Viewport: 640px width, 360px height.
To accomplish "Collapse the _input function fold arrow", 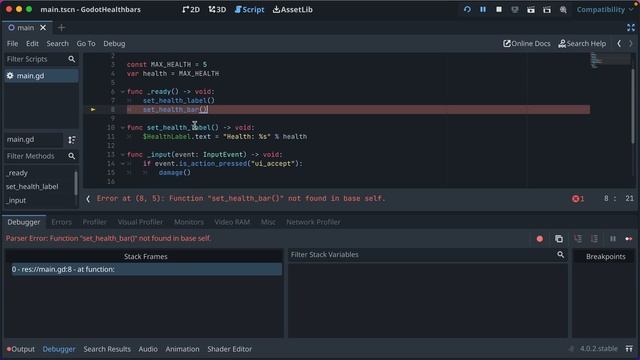I will [122, 155].
